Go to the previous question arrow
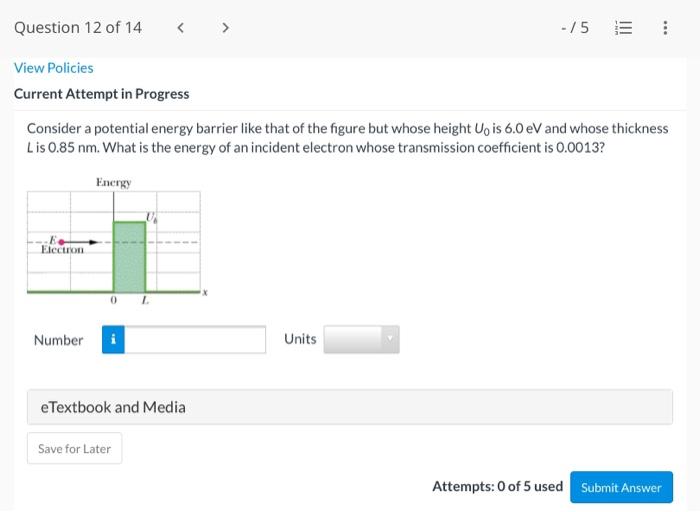The image size is (700, 512). [x=181, y=28]
